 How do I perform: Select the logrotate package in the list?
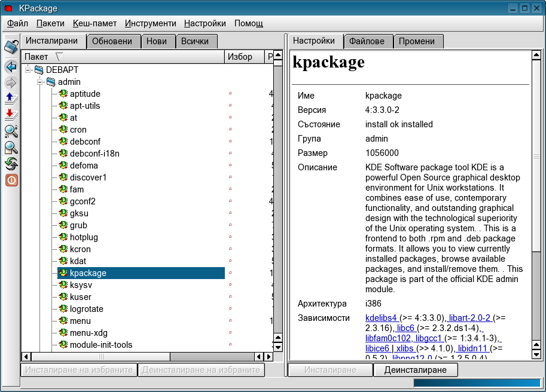(x=86, y=309)
